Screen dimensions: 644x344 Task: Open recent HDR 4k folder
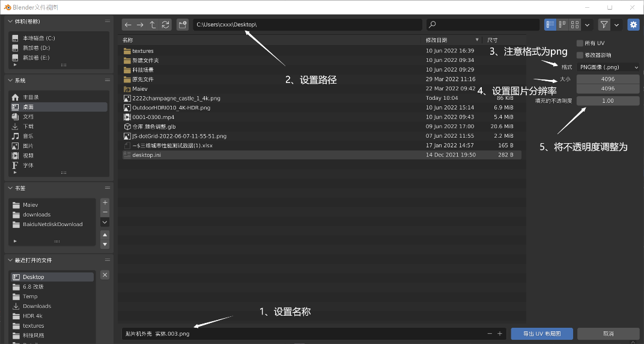pos(53,316)
